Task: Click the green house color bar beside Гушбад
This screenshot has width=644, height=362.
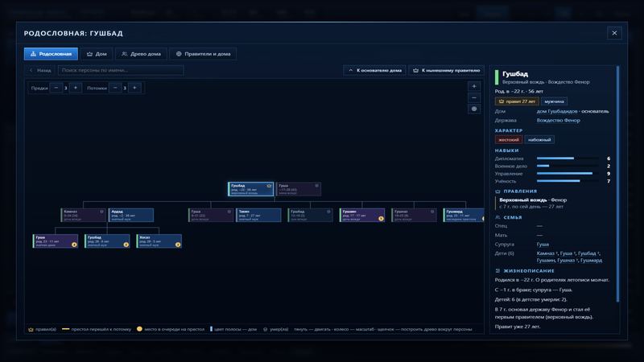Action: (497, 77)
